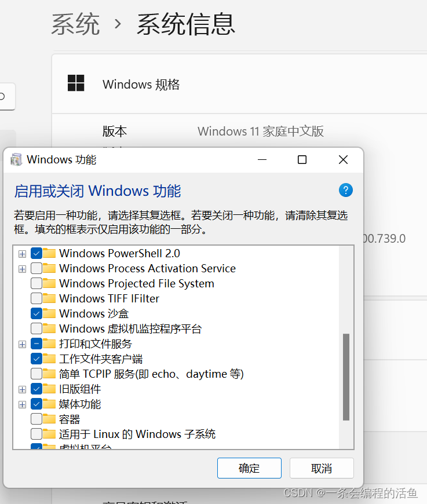Select 工作文件夹客户端 label
The height and width of the screenshot is (504, 427).
(101, 359)
